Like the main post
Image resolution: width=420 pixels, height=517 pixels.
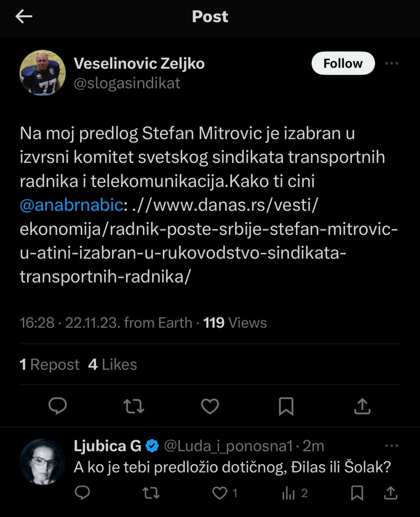point(210,406)
